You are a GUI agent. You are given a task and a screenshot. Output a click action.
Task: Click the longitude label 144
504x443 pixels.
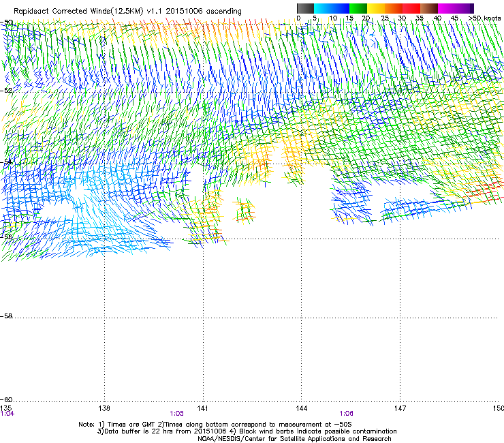click(302, 408)
